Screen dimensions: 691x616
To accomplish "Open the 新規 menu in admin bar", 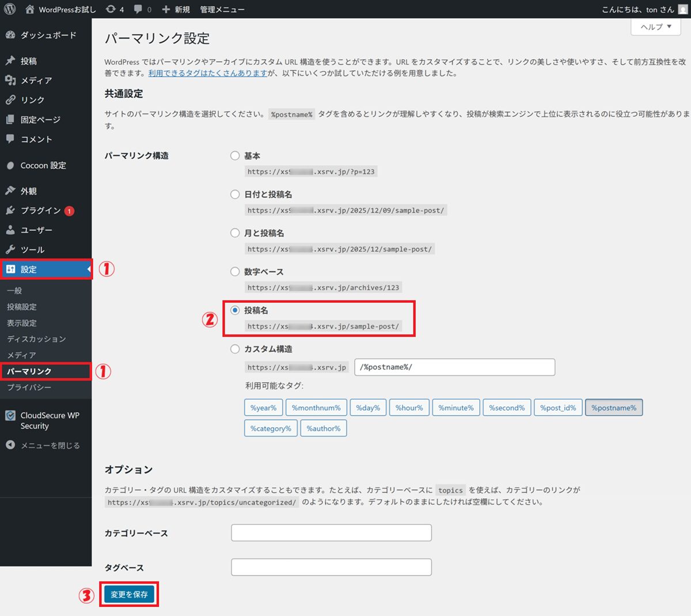I will 176,9.
